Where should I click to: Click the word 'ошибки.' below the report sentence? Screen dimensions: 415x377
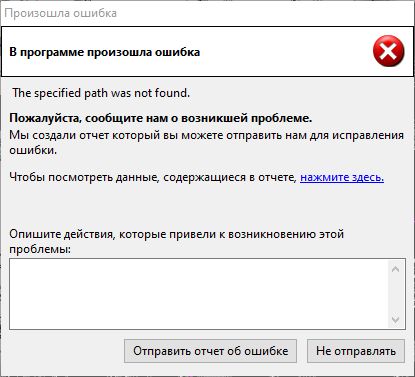tap(33, 150)
